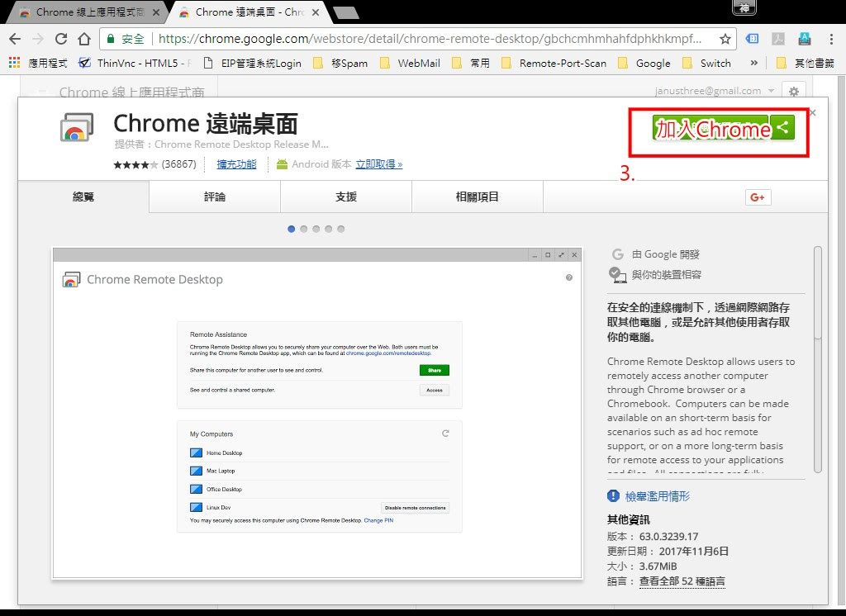The image size is (846, 616).
Task: Open a new browser tab
Action: 345,13
